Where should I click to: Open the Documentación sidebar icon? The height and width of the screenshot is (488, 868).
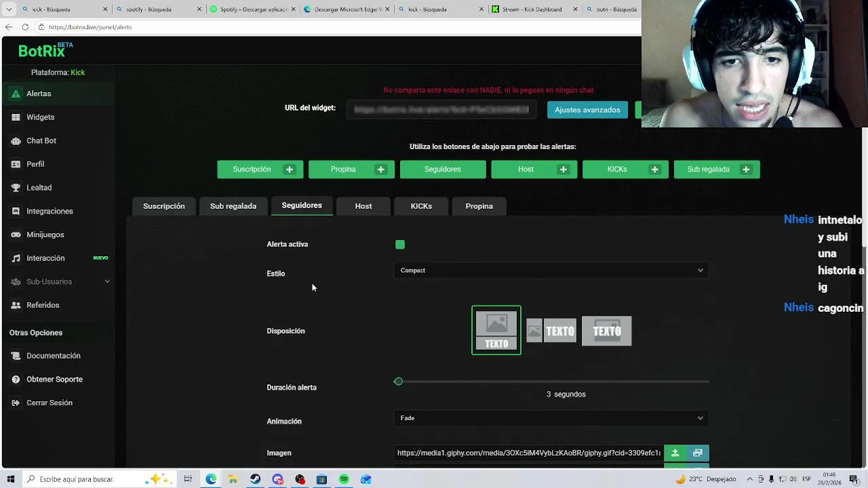16,356
